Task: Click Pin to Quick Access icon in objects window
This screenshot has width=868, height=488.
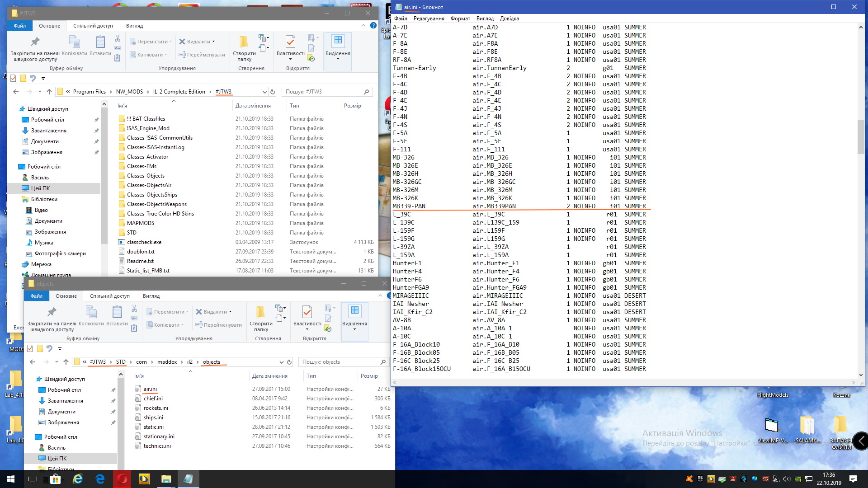Action: [x=52, y=312]
